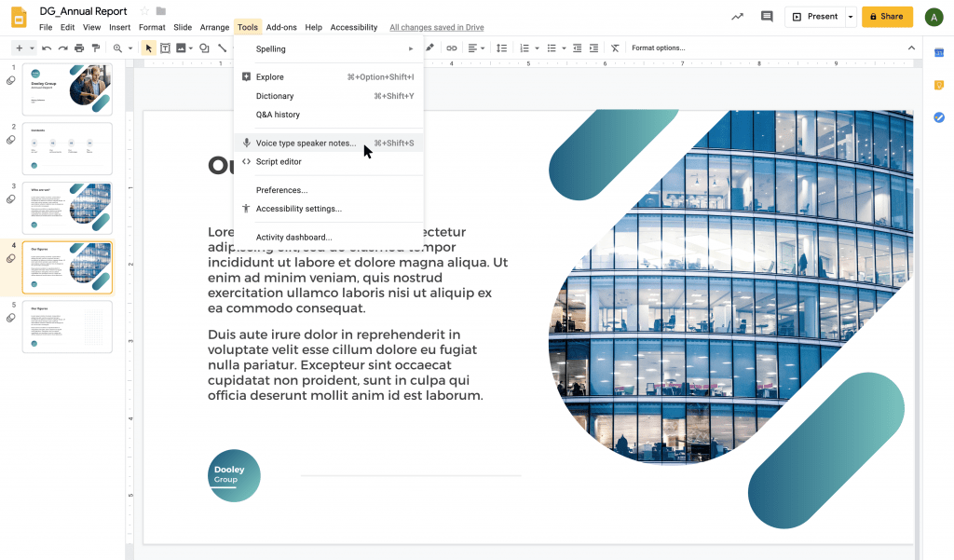Click the Clear formatting icon

pos(615,48)
